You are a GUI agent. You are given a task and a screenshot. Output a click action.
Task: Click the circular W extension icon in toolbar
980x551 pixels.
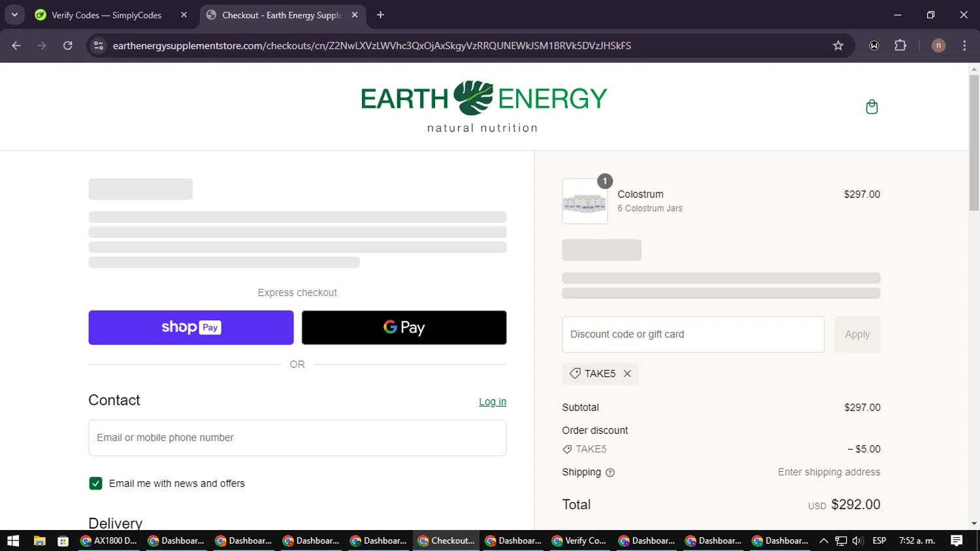874,46
